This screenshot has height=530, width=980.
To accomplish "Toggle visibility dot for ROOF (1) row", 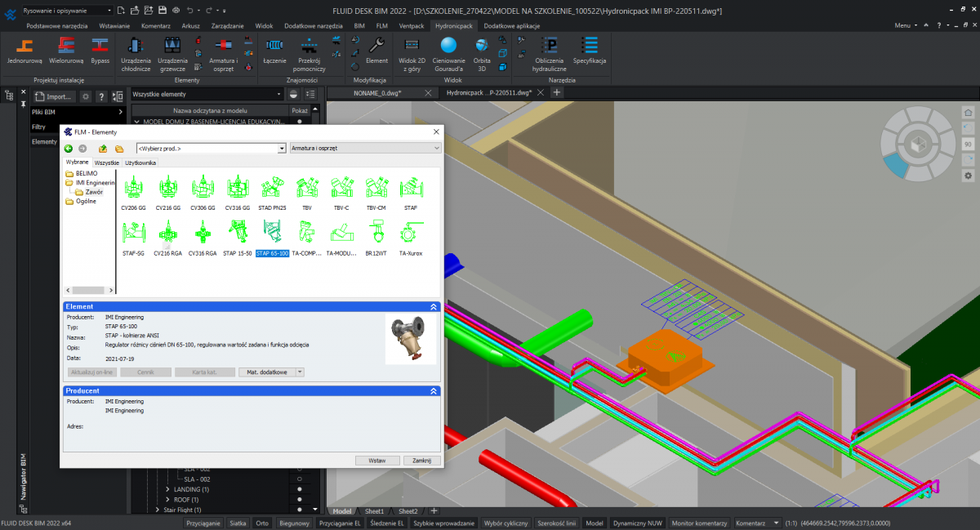I will click(x=300, y=499).
